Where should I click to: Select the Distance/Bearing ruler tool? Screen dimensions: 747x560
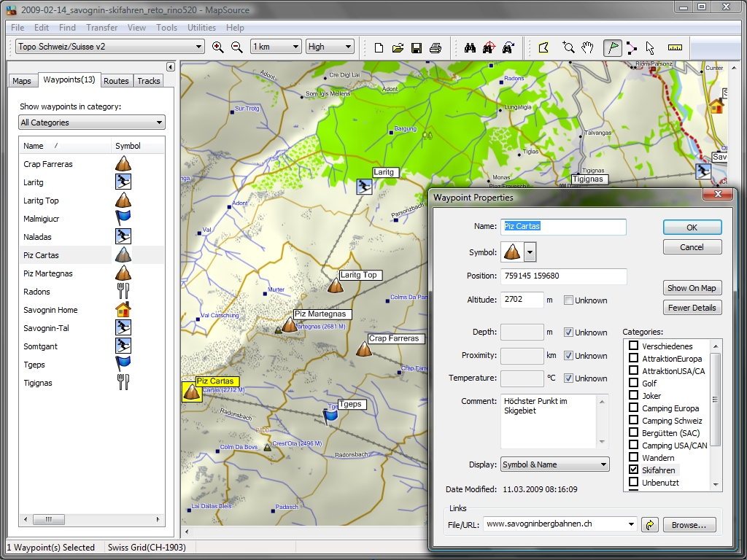tap(675, 47)
